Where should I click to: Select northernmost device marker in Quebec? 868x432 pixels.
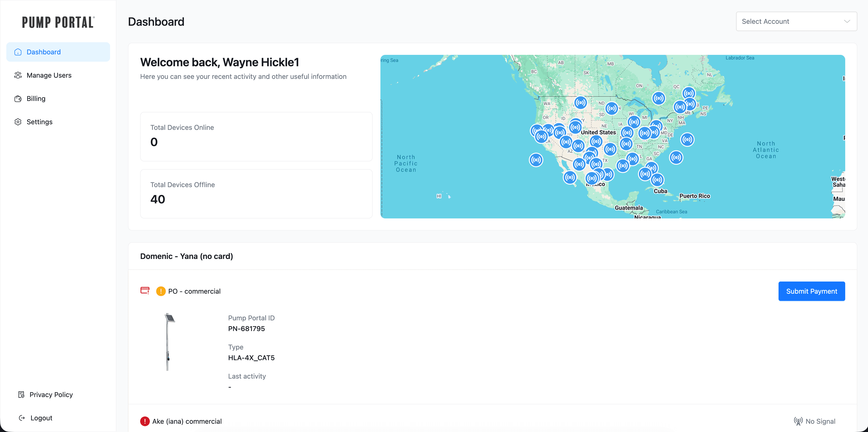[689, 93]
